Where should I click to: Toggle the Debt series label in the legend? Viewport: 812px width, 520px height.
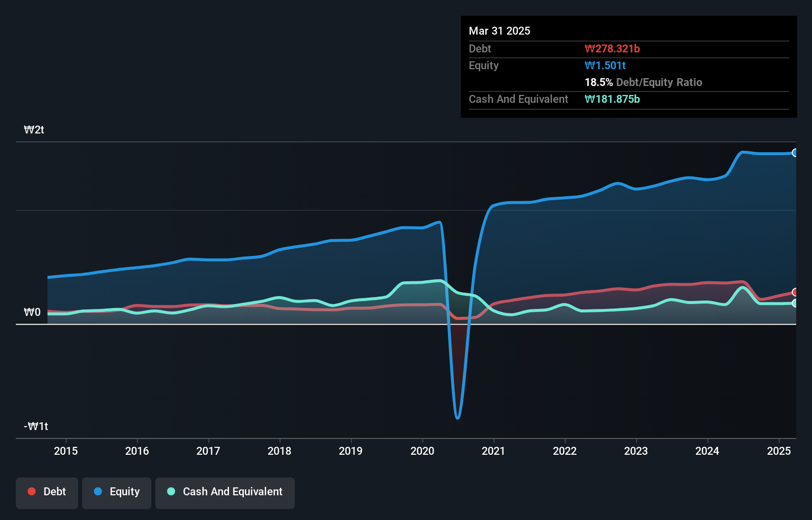pos(54,491)
